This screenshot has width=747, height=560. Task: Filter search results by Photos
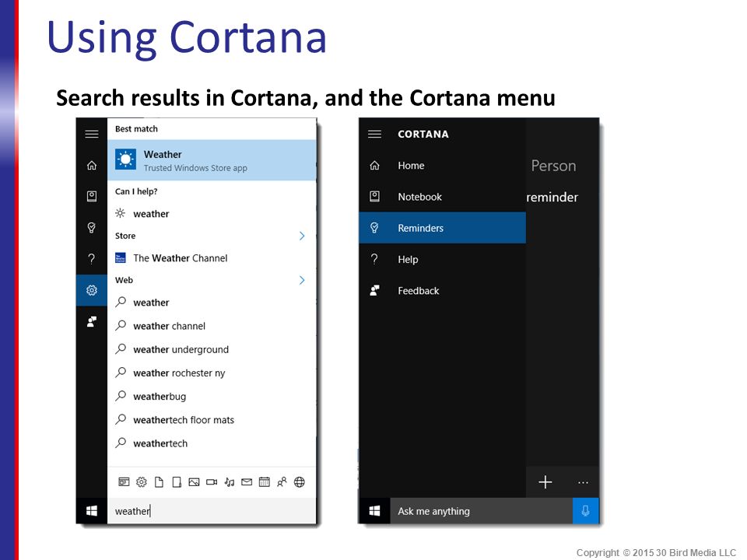click(194, 482)
